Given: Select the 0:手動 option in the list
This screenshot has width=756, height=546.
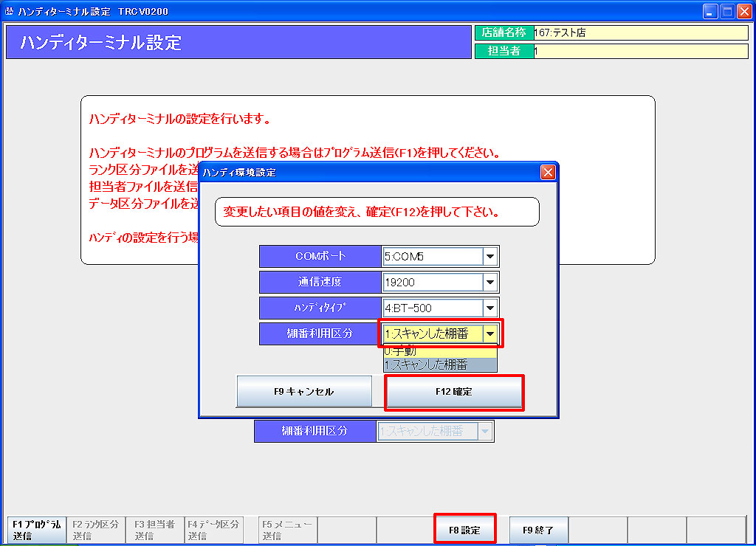Looking at the screenshot, I should click(x=440, y=352).
